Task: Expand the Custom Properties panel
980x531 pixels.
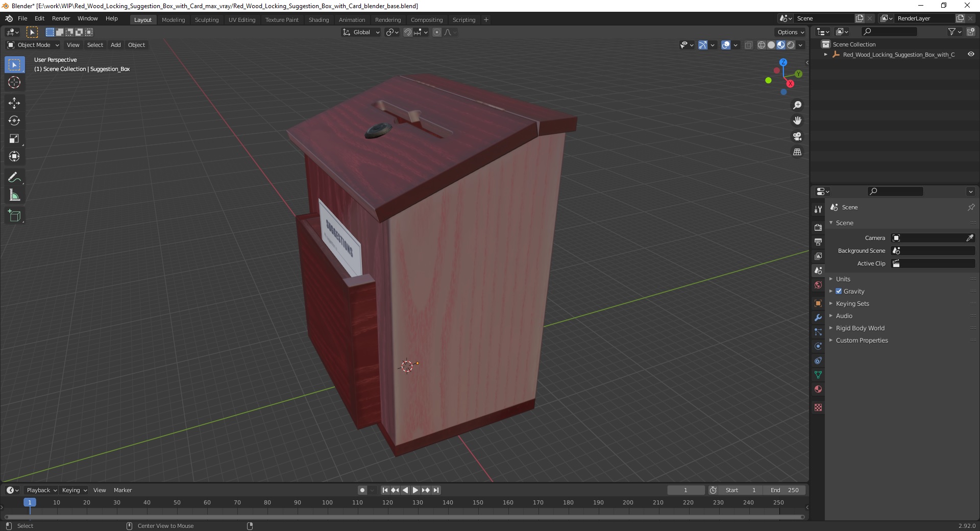Action: click(x=862, y=340)
